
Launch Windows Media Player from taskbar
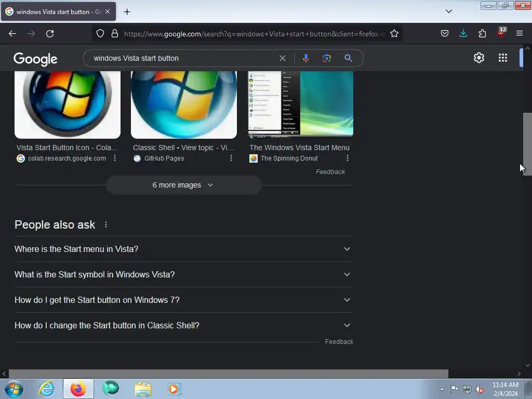[175, 389]
